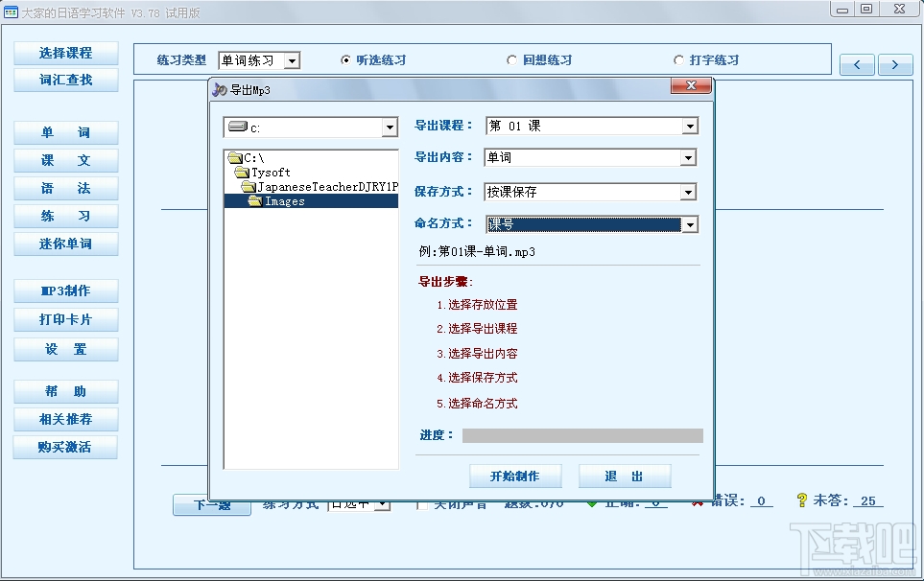Select the Tysoft folder
This screenshot has height=581, width=924.
[x=263, y=172]
